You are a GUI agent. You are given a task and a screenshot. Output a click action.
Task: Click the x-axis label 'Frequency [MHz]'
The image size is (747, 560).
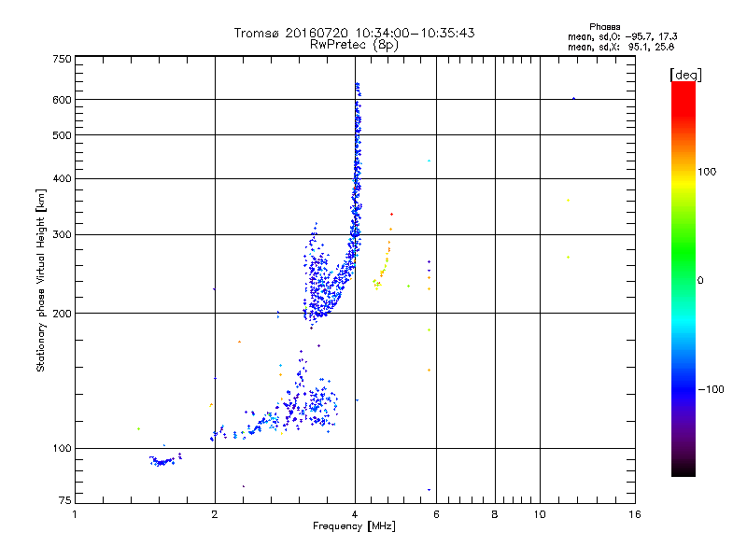coord(354,526)
